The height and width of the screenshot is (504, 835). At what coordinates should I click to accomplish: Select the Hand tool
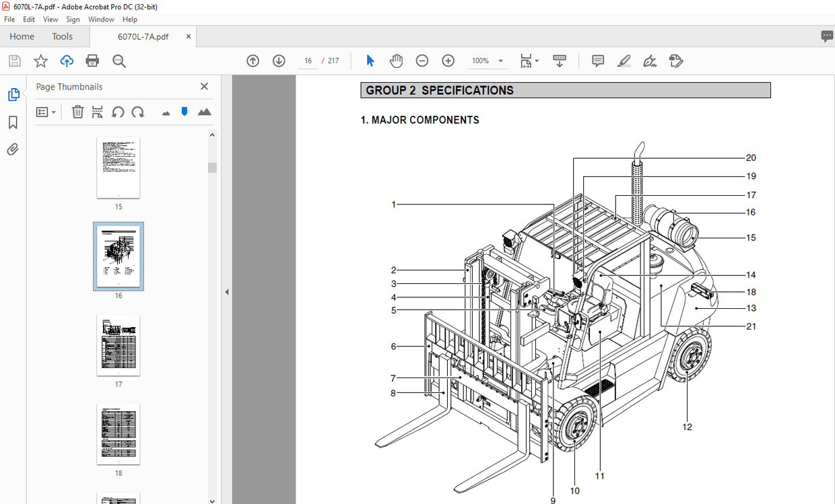397,61
